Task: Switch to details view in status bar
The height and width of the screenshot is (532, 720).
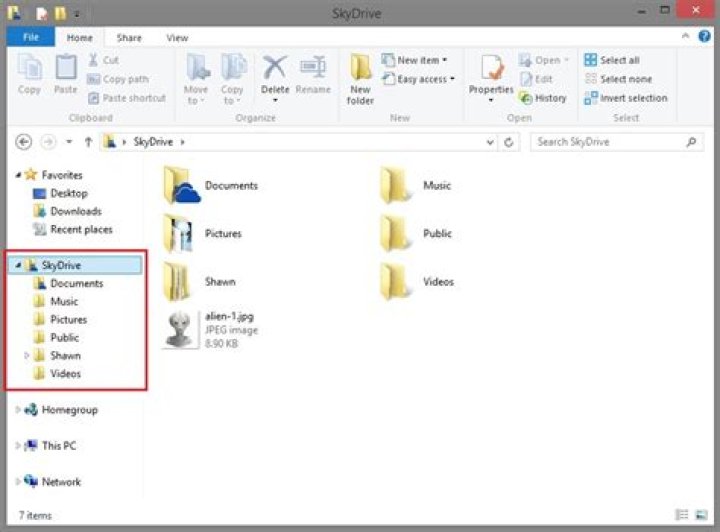Action: click(x=682, y=515)
